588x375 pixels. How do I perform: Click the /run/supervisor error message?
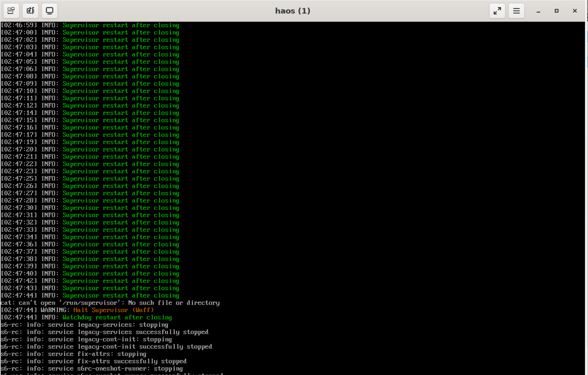click(x=110, y=303)
